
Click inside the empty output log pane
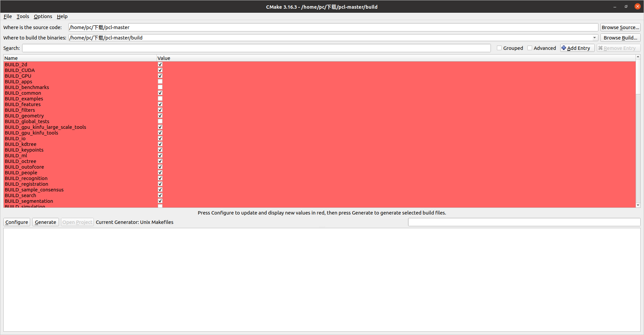click(x=322, y=280)
